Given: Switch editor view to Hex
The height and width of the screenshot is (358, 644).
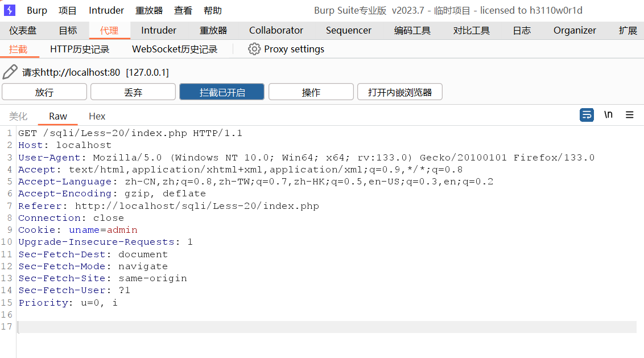Looking at the screenshot, I should click(97, 116).
